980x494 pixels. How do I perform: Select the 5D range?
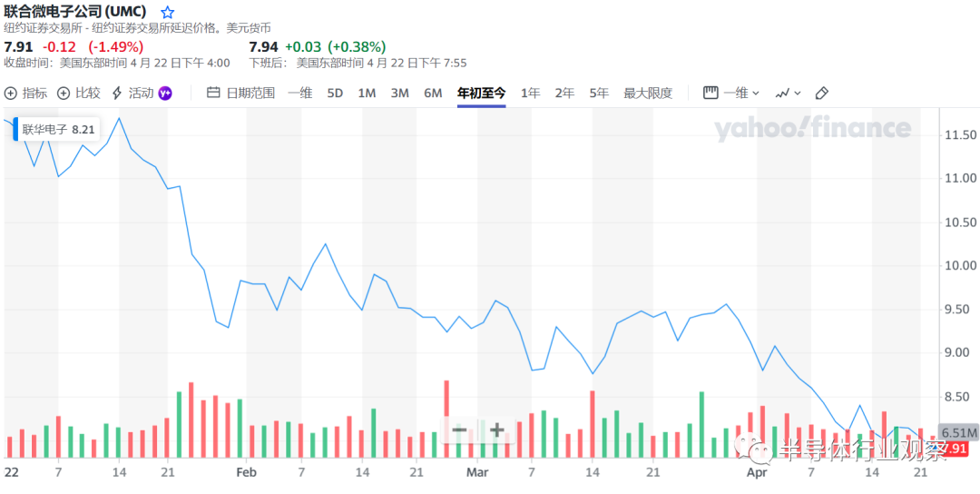click(335, 94)
